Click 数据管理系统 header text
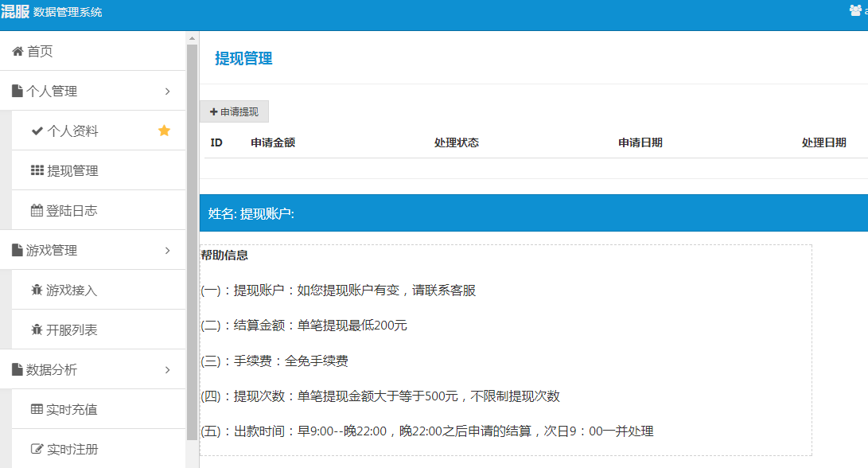 (68, 12)
